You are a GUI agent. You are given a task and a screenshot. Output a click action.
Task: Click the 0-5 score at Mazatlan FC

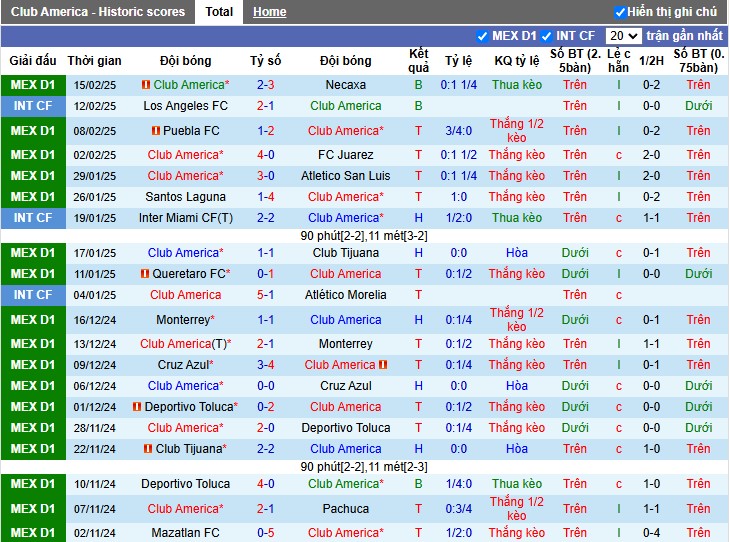click(x=265, y=533)
